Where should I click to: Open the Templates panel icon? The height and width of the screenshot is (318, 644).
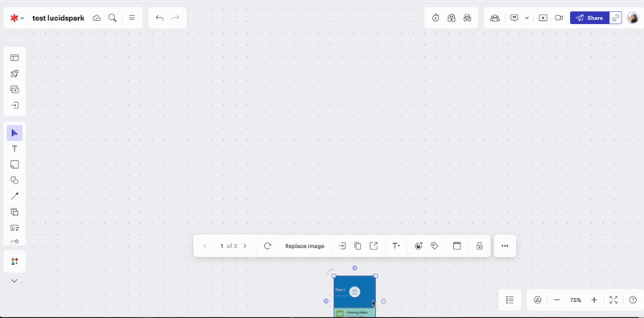tap(14, 58)
